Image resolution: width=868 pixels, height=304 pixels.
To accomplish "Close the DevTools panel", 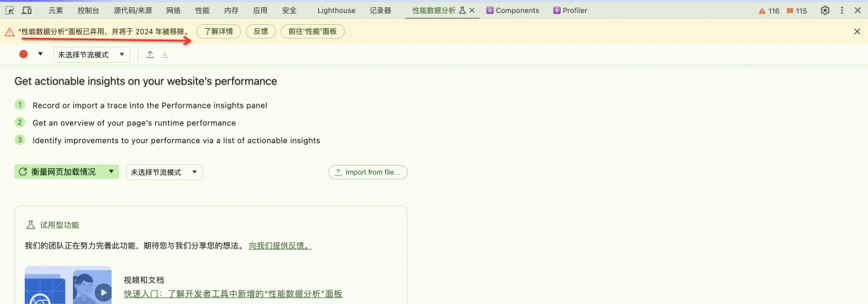I will click(858, 10).
